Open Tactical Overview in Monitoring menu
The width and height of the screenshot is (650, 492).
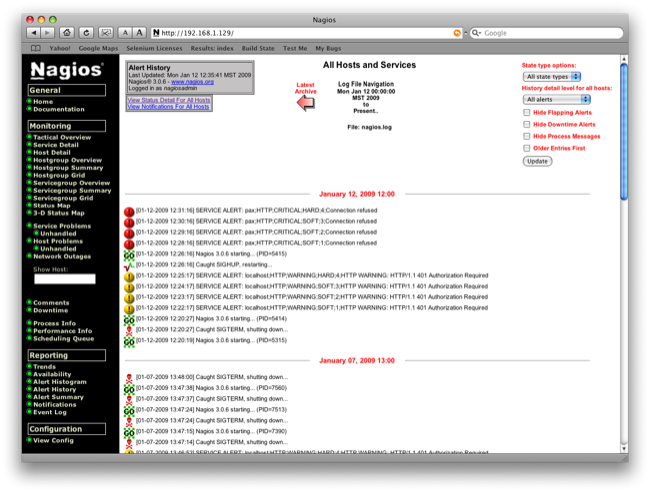click(x=62, y=137)
